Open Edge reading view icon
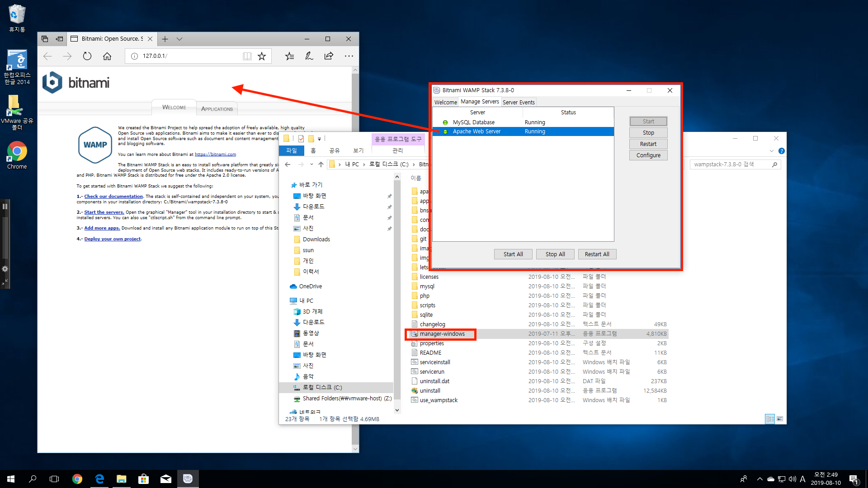The height and width of the screenshot is (488, 868). (247, 56)
